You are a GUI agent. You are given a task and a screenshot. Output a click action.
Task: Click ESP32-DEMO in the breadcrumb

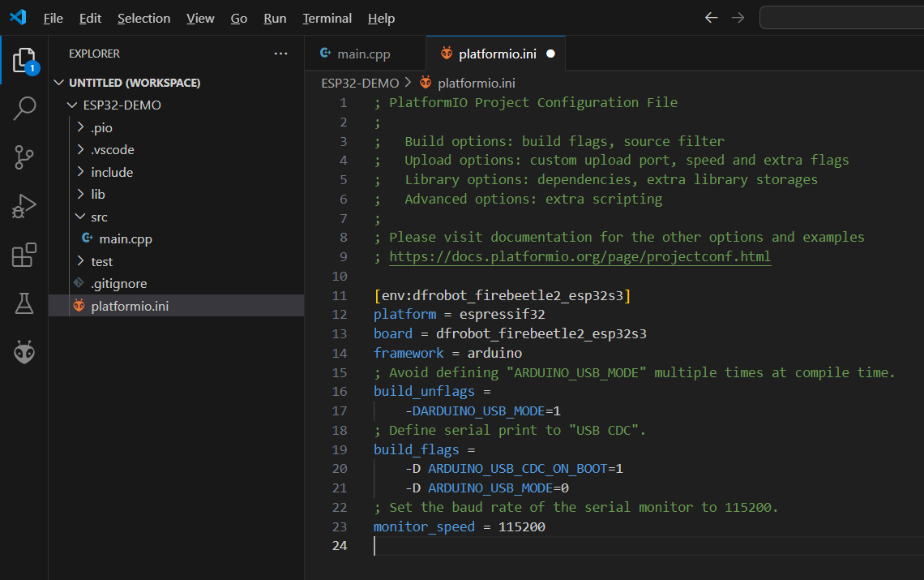point(360,83)
